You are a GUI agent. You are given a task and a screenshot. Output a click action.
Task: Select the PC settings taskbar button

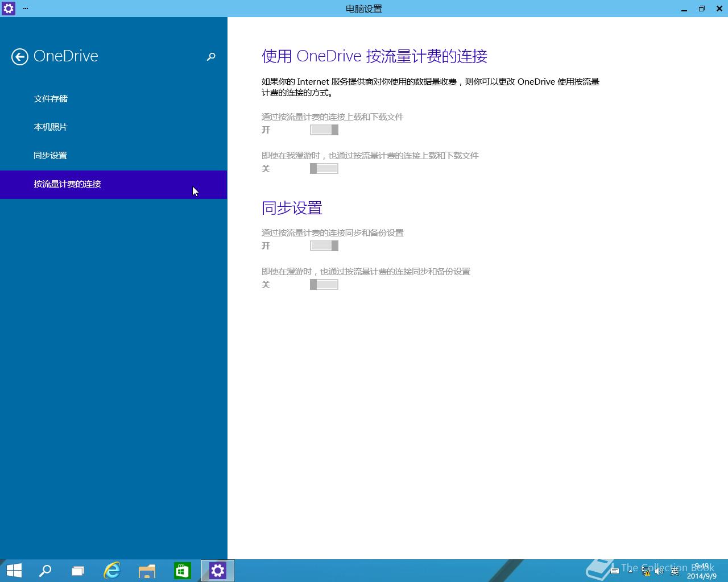click(x=218, y=571)
